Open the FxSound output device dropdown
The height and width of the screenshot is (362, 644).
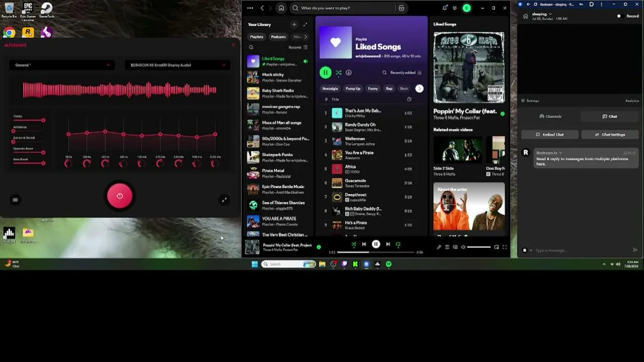click(x=177, y=65)
